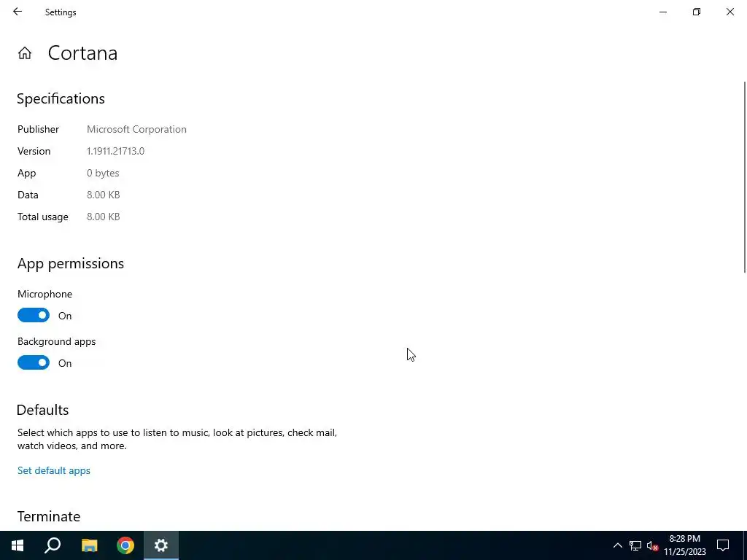747x560 pixels.
Task: Click the Show desktop strip at the taskbar edge
Action: (x=745, y=545)
